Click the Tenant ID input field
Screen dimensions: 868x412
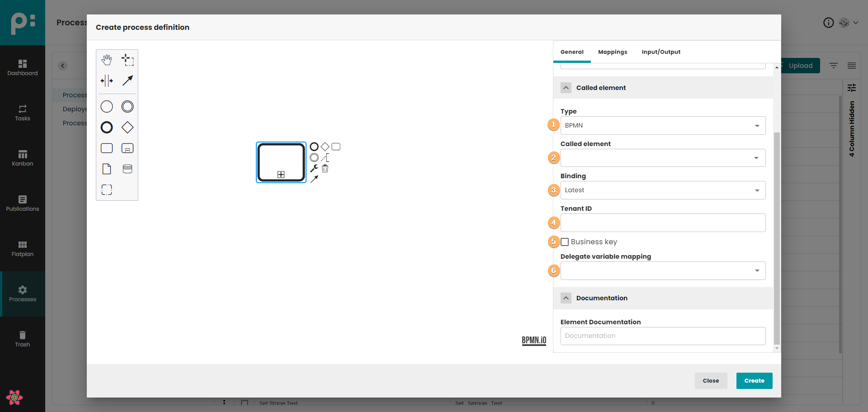click(x=663, y=223)
